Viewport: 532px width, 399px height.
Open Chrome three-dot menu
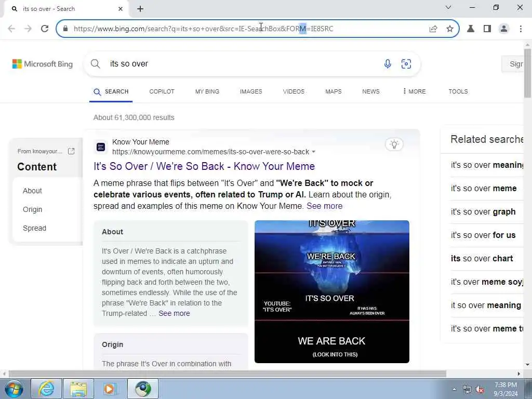pos(521,29)
